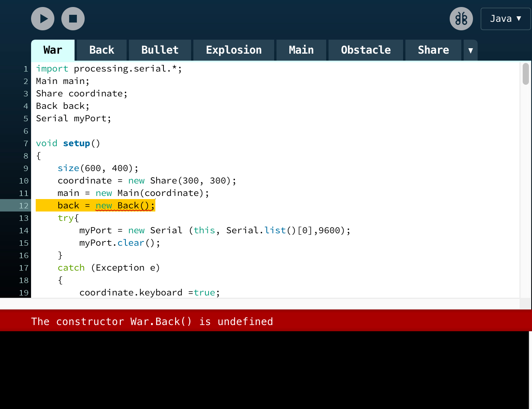Screen dimensions: 532x409
Task: Click the 'main = new Main(coordinate);' line
Action: [x=133, y=193]
